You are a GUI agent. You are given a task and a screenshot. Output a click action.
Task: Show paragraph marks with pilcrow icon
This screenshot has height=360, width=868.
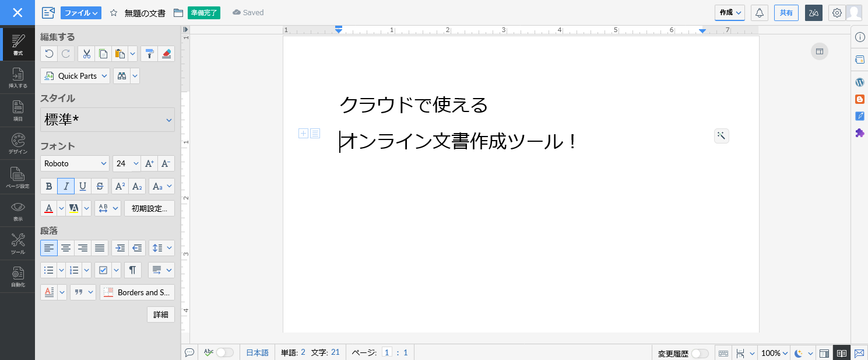click(x=132, y=270)
